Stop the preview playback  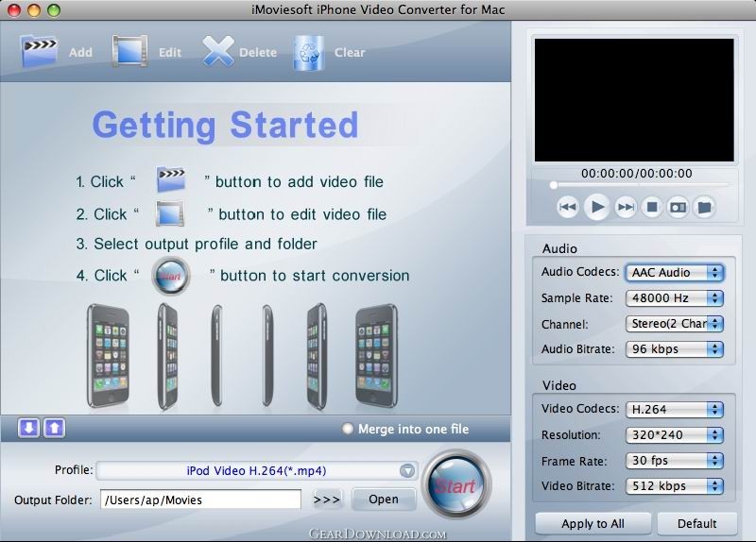[652, 207]
